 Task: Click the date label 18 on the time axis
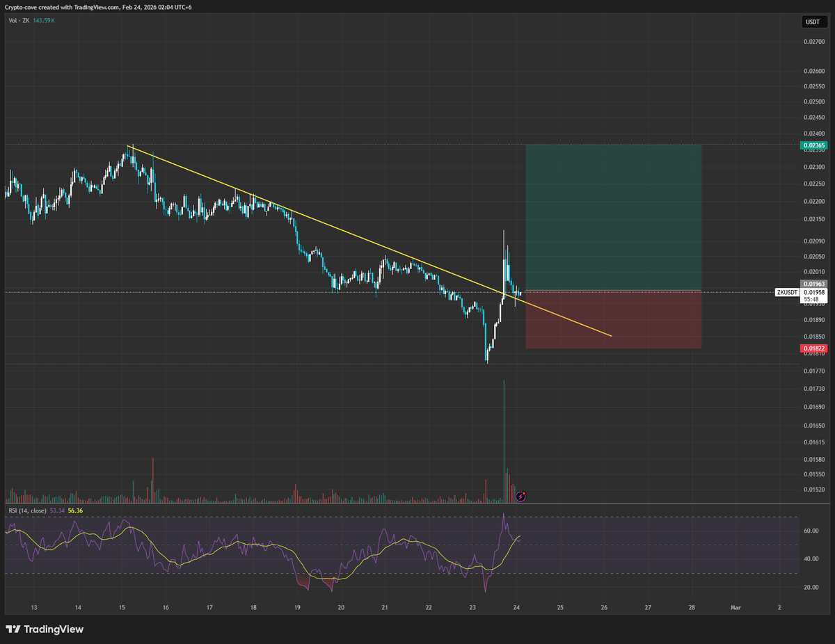pyautogui.click(x=253, y=607)
